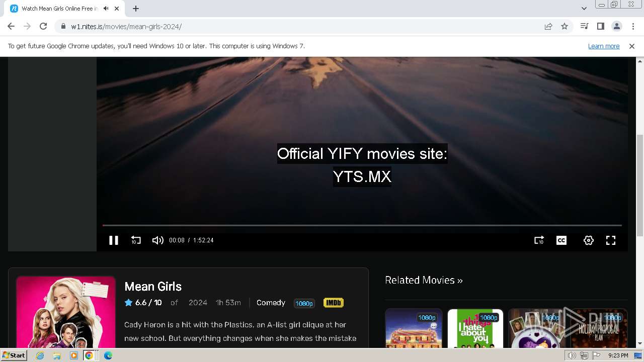Image resolution: width=644 pixels, height=362 pixels.
Task: Switch to Chrome in taskbar
Action: point(89,355)
